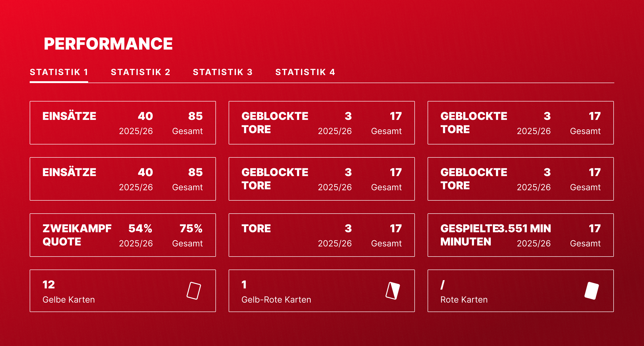The image size is (644, 346).
Task: Click the Gespielte Minuten stat label
Action: (x=469, y=235)
